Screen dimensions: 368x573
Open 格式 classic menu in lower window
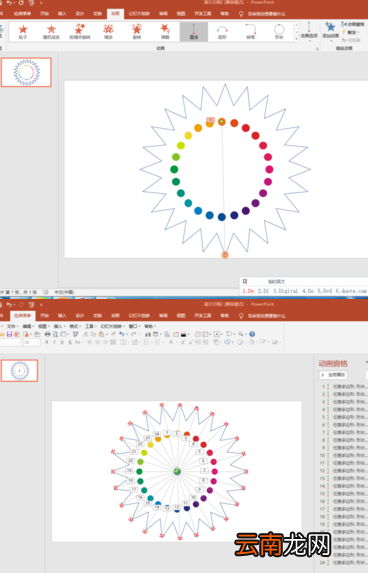tap(74, 326)
